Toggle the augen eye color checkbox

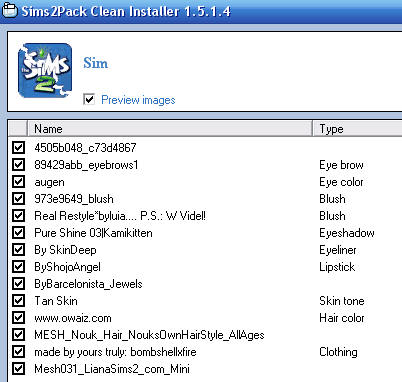click(18, 182)
